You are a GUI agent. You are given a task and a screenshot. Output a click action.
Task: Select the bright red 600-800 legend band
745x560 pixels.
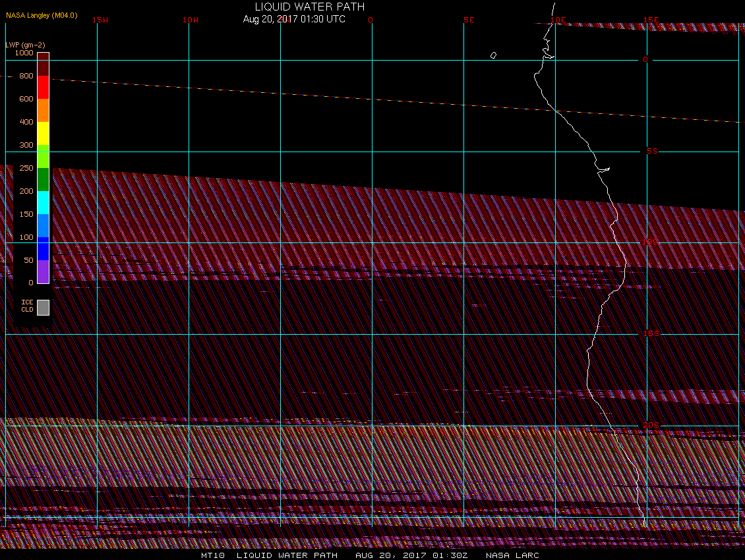[x=43, y=88]
